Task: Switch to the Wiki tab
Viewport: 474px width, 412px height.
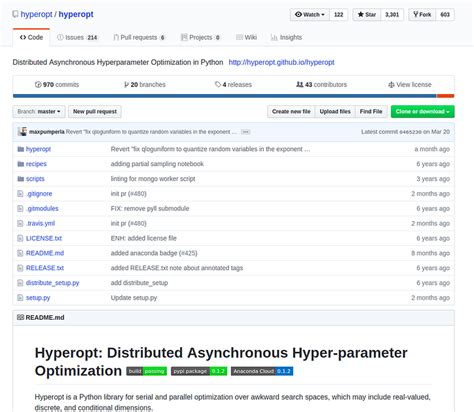Action: (x=246, y=37)
